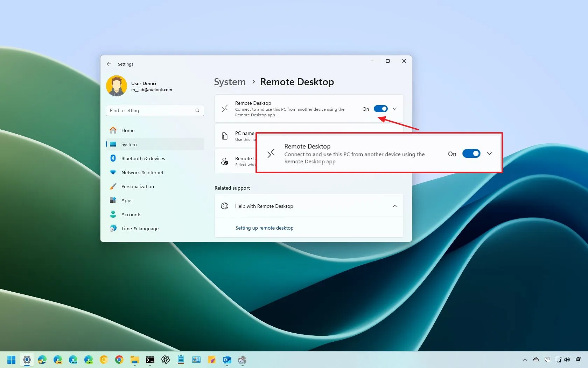Click the System breadcrumb link
Viewport: 588px width, 368px height.
click(x=229, y=82)
